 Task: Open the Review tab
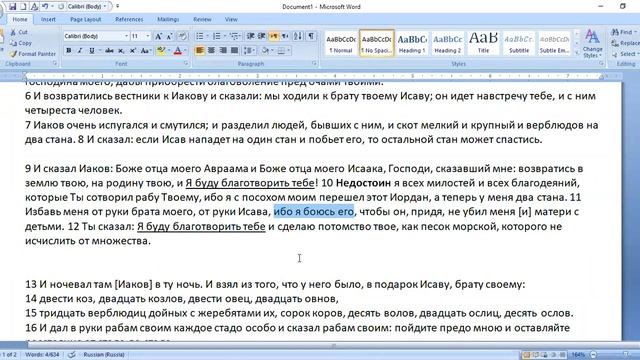202,19
